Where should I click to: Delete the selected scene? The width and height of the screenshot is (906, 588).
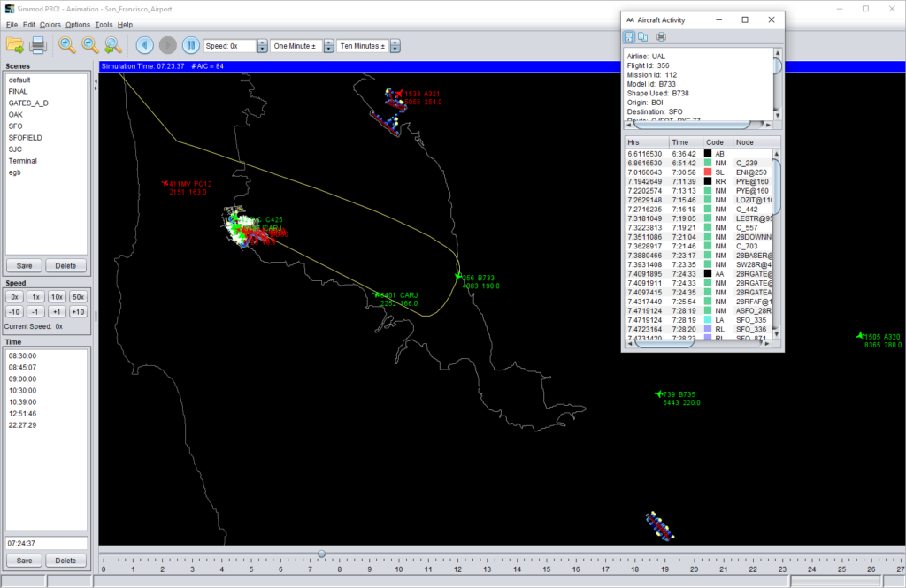tap(65, 265)
